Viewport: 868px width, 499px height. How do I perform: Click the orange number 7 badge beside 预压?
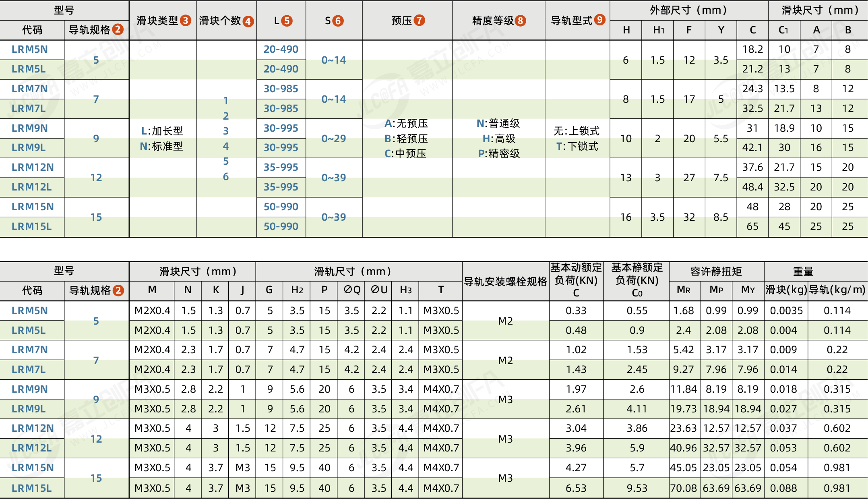point(420,20)
